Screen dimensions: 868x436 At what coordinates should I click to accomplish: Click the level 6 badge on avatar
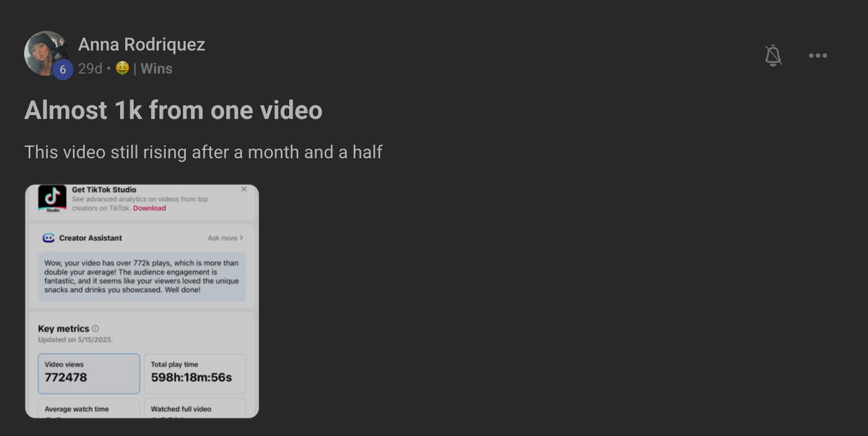pyautogui.click(x=62, y=70)
